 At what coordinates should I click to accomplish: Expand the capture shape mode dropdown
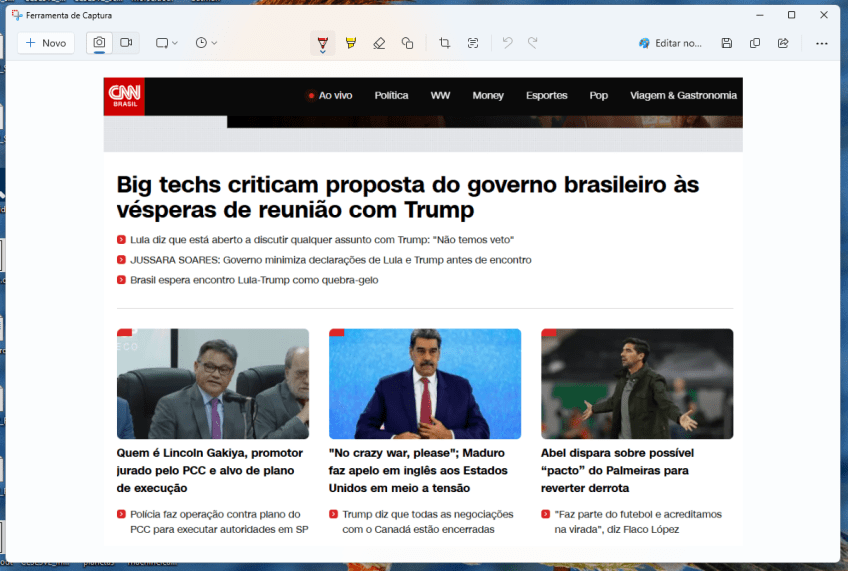tap(166, 43)
